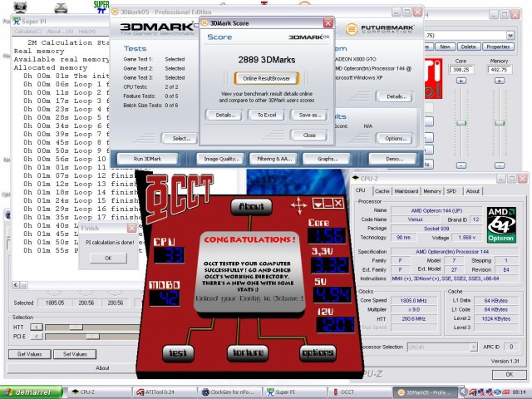Open Filtering & AA settings in 3DMark05
532x399 pixels.
coord(274,159)
